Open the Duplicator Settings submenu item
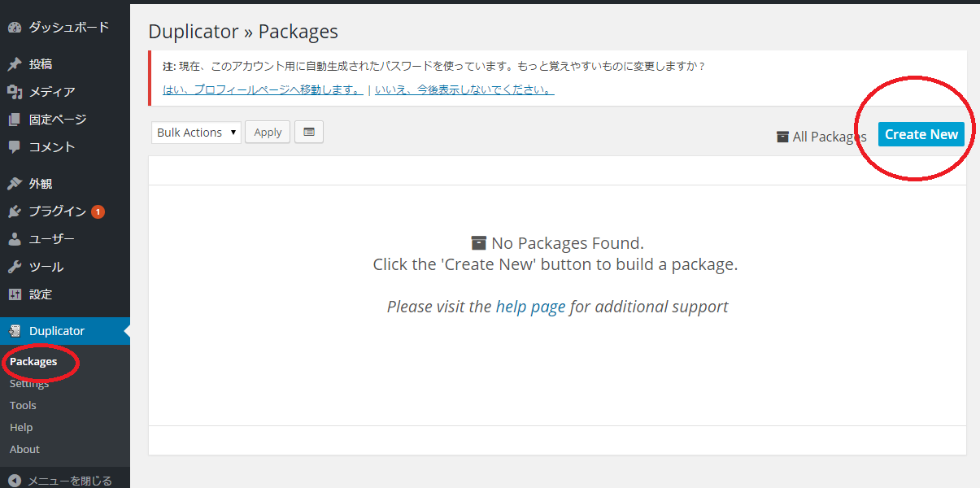980x488 pixels. pyautogui.click(x=29, y=384)
